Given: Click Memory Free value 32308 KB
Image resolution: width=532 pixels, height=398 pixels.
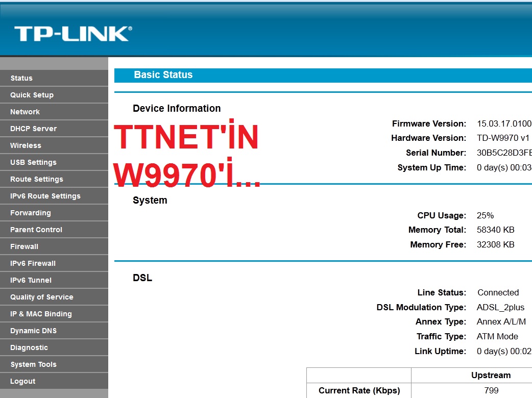Looking at the screenshot, I should 495,244.
